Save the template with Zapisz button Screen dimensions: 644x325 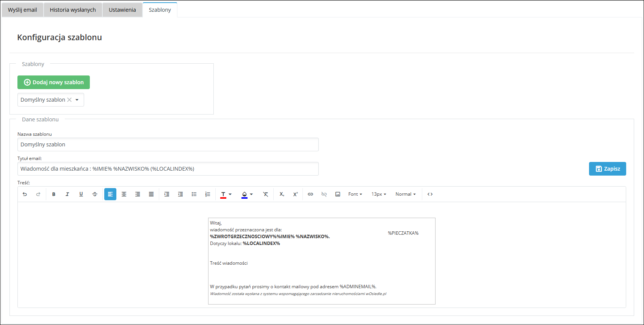pos(607,169)
